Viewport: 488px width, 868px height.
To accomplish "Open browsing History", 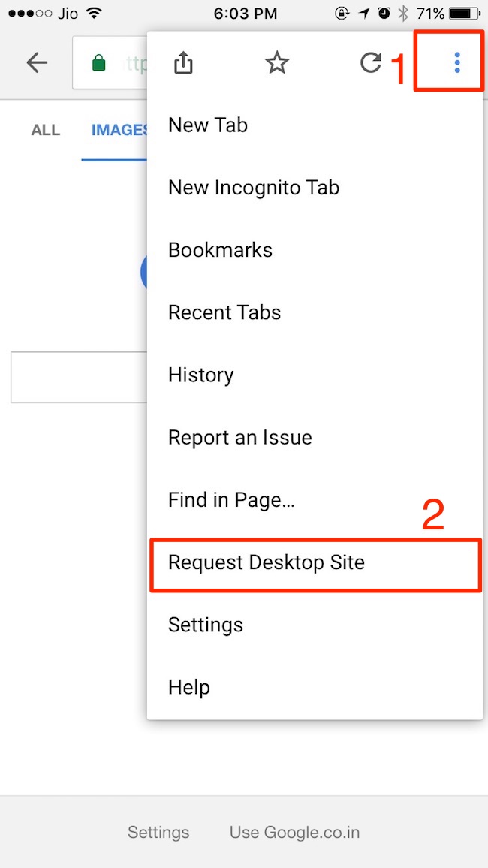I will coord(200,375).
